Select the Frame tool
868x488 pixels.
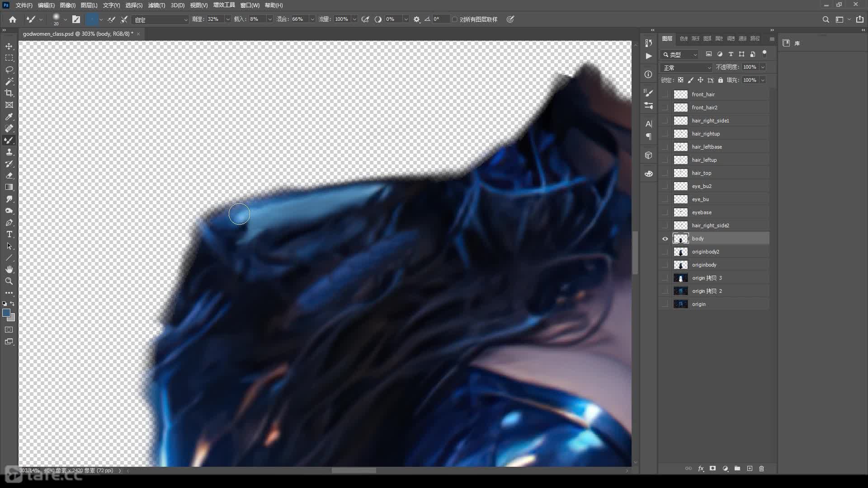(x=9, y=105)
